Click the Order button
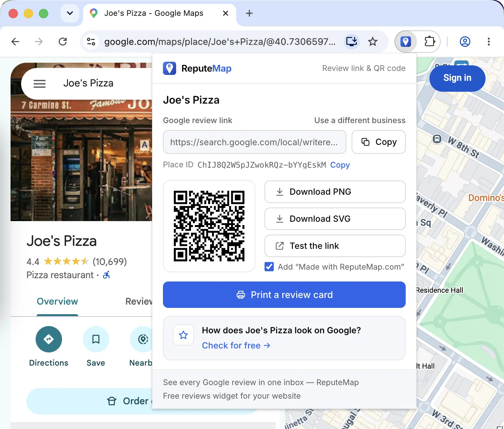504x429 pixels. (x=89, y=401)
